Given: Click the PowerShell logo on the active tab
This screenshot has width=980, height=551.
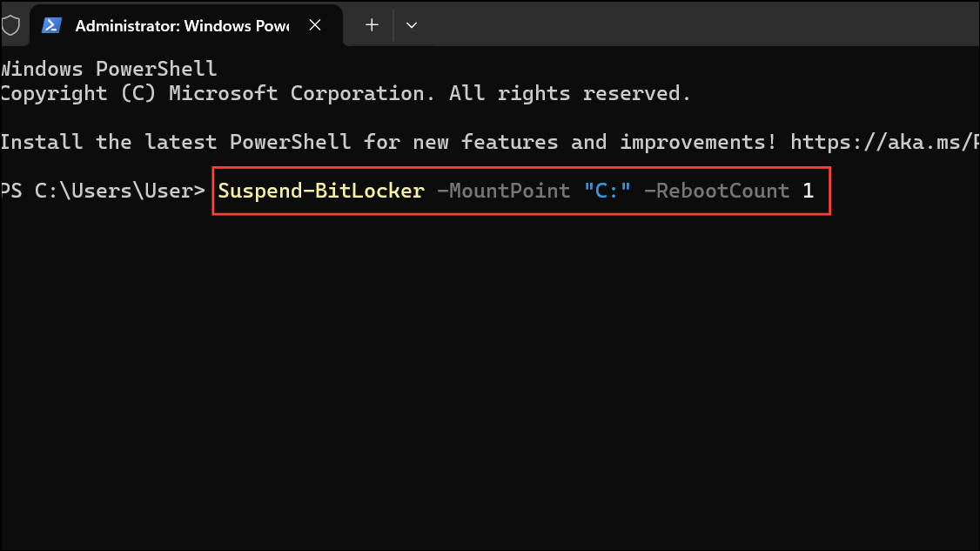Looking at the screenshot, I should [x=52, y=25].
